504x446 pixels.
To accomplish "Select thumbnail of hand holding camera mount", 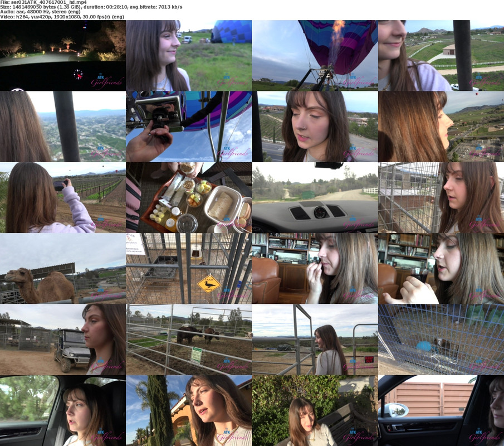I will (189, 127).
